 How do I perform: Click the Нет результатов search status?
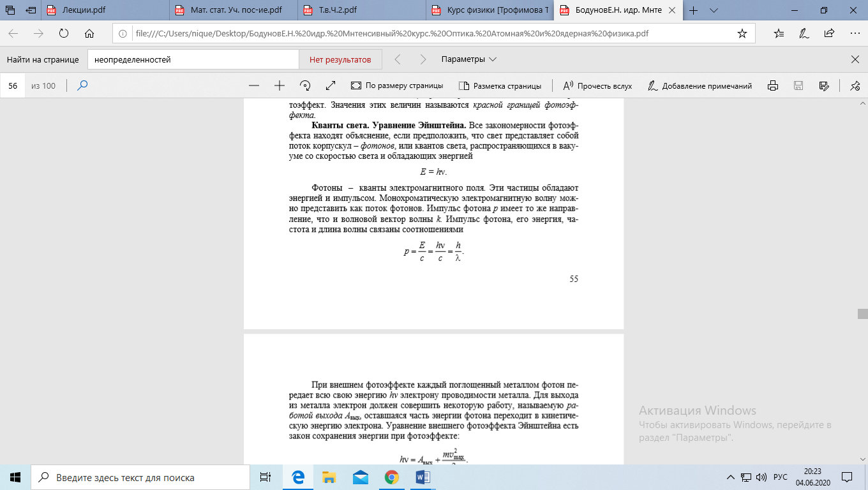pyautogui.click(x=340, y=59)
